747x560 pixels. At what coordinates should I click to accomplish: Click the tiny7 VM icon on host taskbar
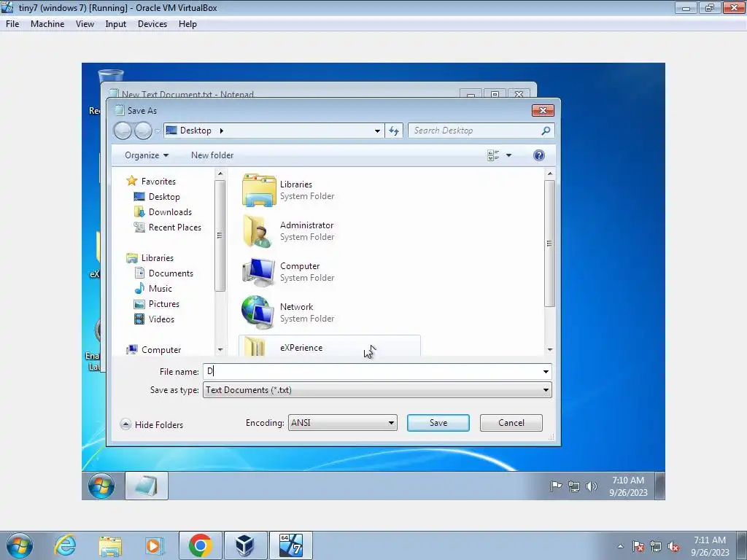coord(290,545)
